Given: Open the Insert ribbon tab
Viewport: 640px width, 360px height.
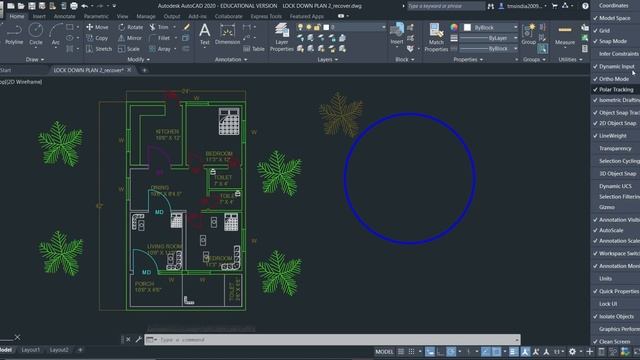Looking at the screenshot, I should [x=39, y=16].
